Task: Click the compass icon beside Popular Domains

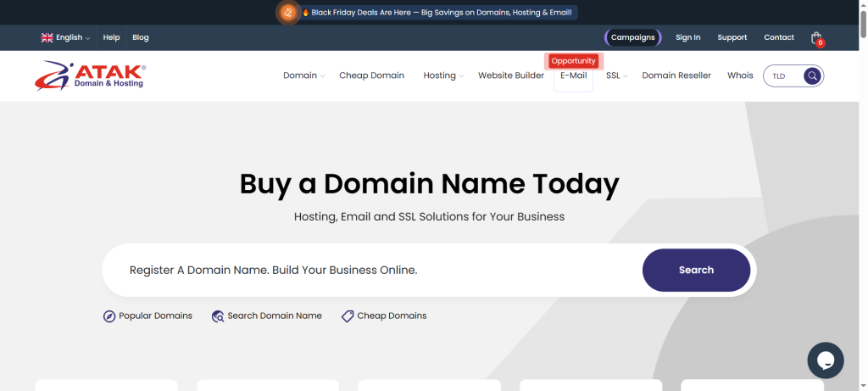Action: [x=109, y=316]
